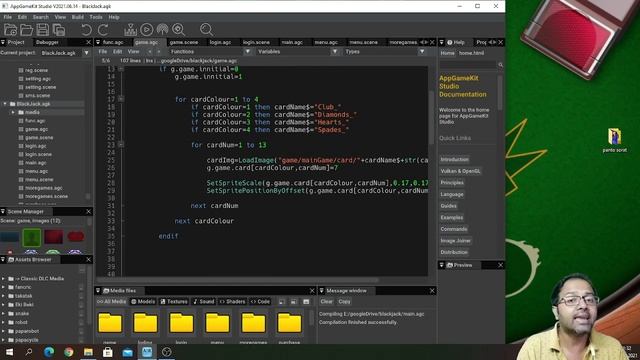
Task: Open Current project dropdown arrow
Action: [87, 53]
